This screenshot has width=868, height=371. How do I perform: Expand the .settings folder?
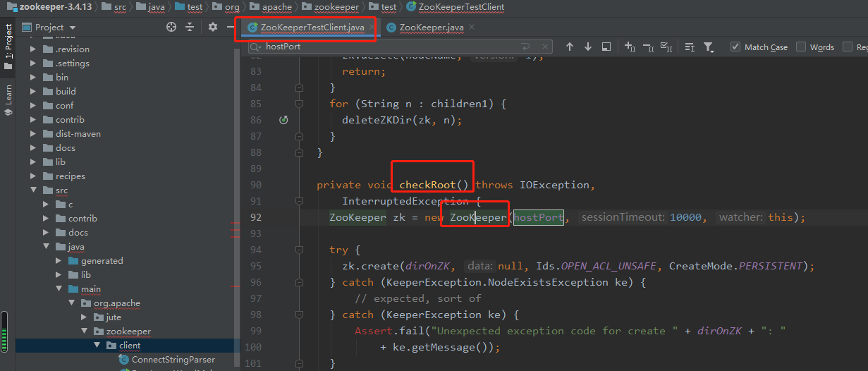[32, 63]
